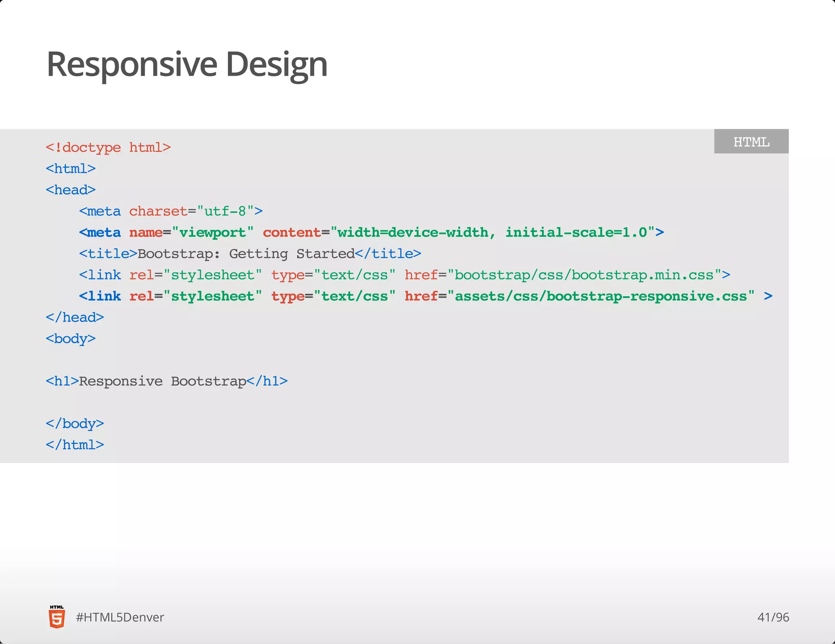Image resolution: width=835 pixels, height=644 pixels.
Task: Click the closing </body> tag
Action: tap(75, 423)
